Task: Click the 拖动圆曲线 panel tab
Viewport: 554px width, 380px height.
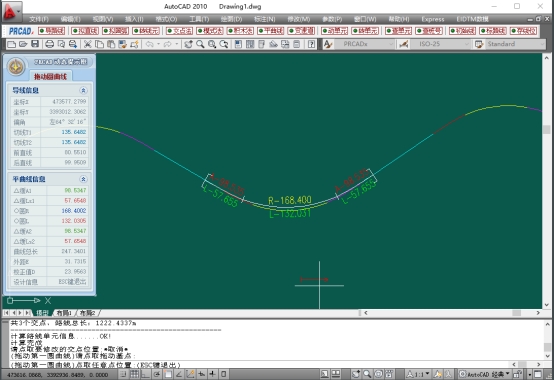Action: tap(51, 76)
